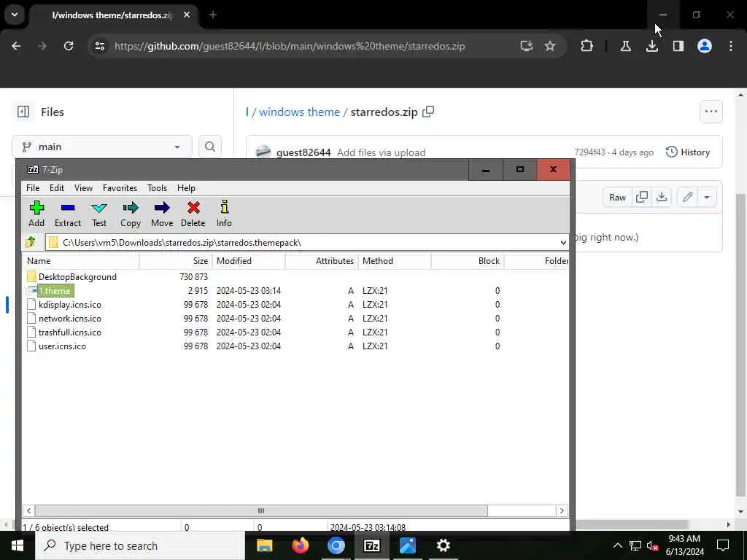This screenshot has width=747, height=560.
Task: Go up one folder level in 7-Zip
Action: pos(31,242)
